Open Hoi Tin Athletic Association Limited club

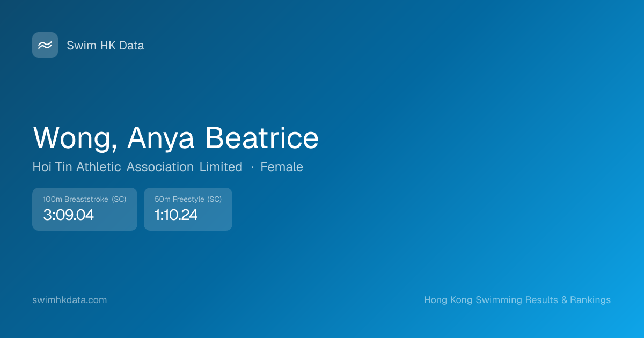pos(137,167)
